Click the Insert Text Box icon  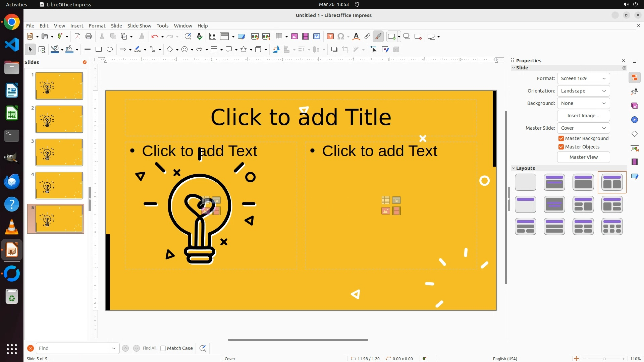click(x=330, y=37)
